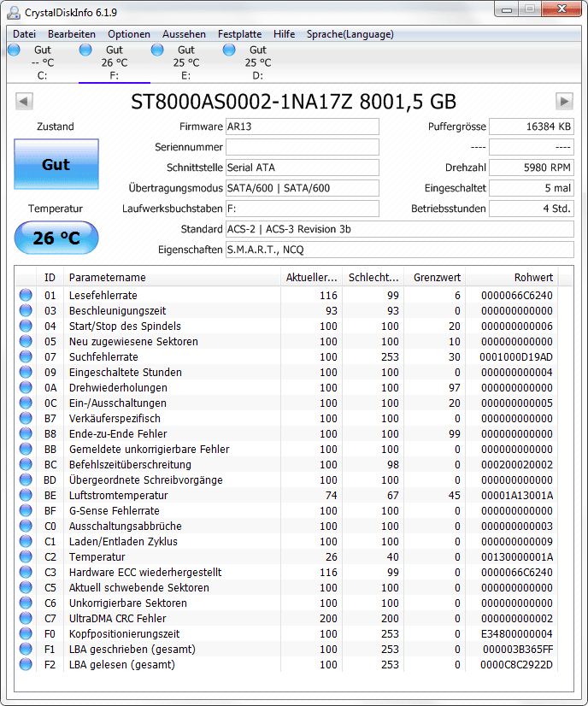Sort by the Grenzwert column header
Viewport: 588px width, 706px height.
pos(435,277)
